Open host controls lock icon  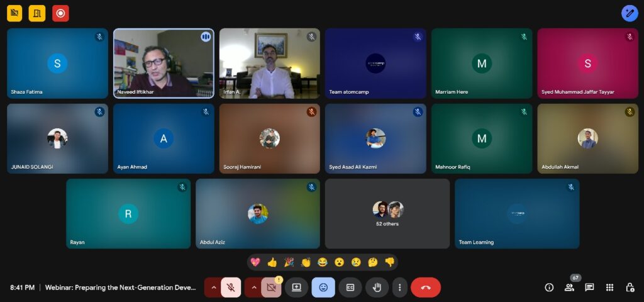[630, 288]
